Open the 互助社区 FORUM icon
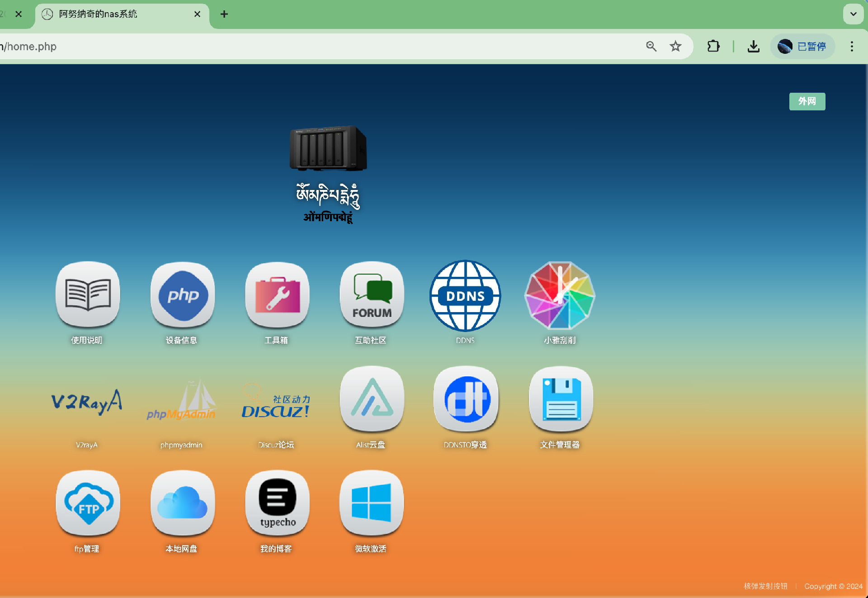Viewport: 868px width, 598px height. (x=372, y=295)
